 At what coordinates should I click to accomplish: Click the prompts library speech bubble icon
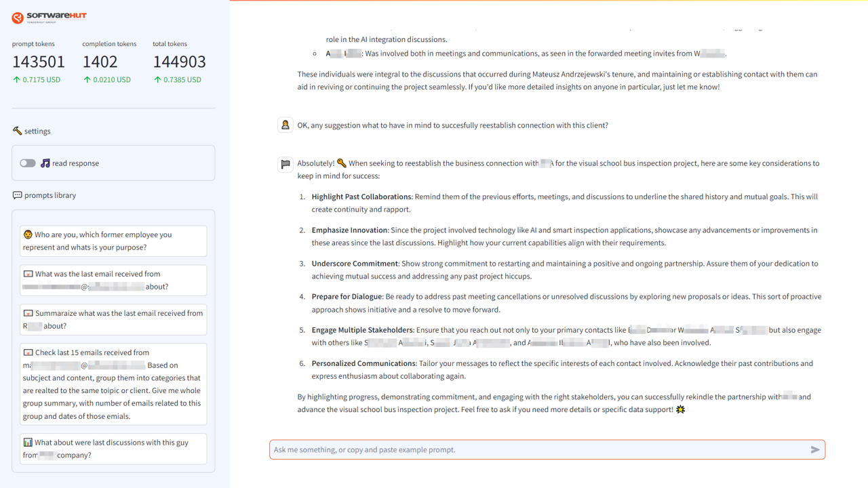(17, 195)
